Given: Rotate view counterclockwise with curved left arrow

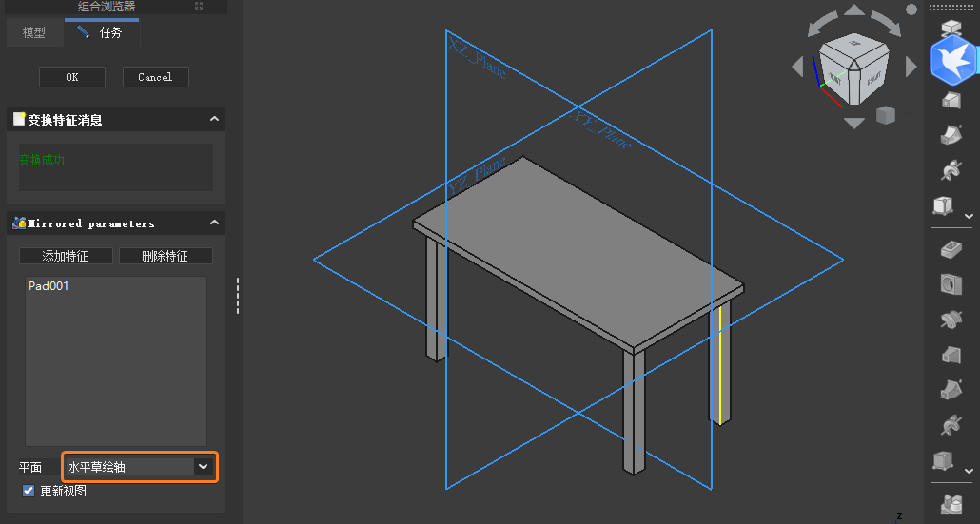Looking at the screenshot, I should [822, 25].
